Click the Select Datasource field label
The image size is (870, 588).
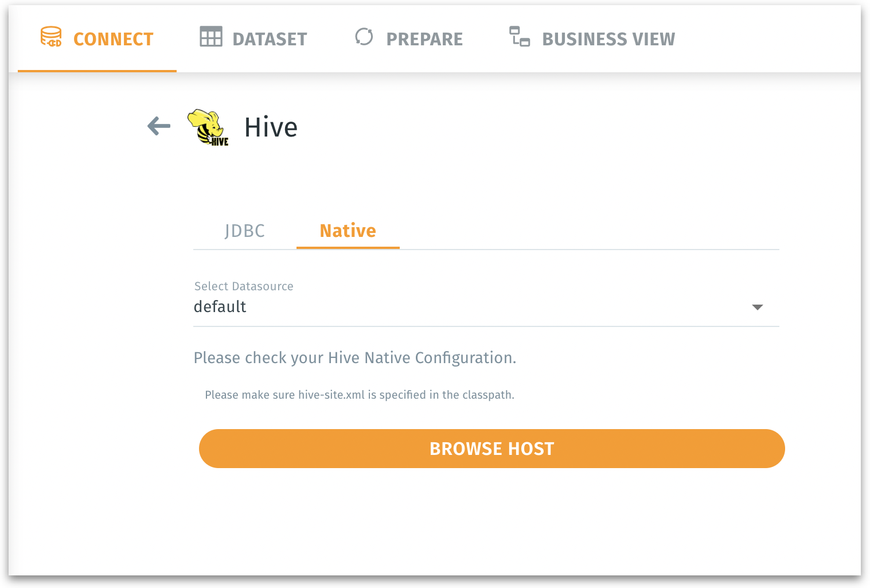244,286
